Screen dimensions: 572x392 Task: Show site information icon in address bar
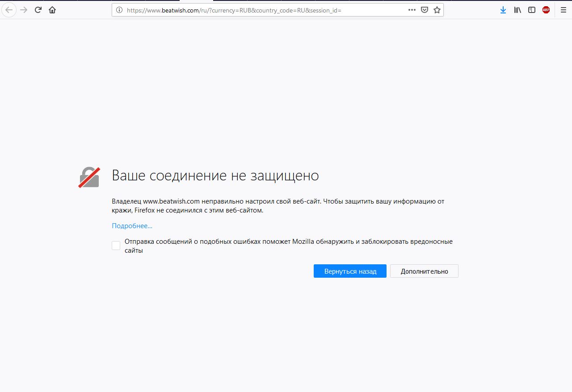pos(119,10)
